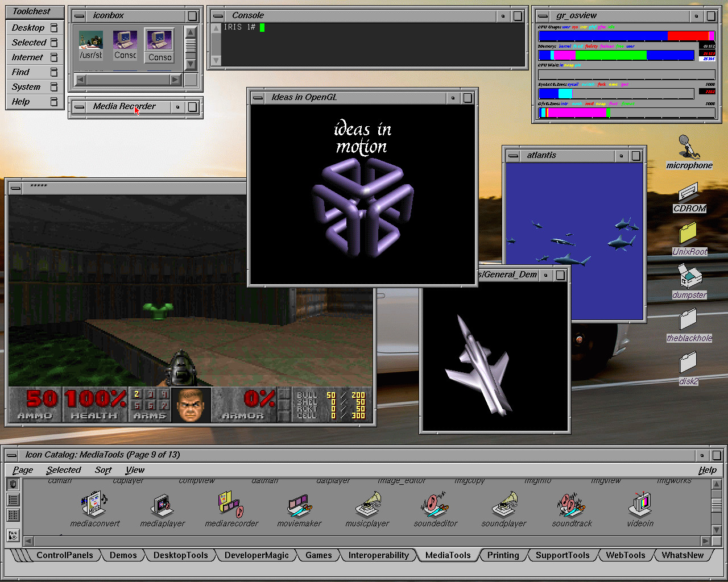The width and height of the screenshot is (728, 582).
Task: Switch to the Demos tab
Action: (x=123, y=555)
